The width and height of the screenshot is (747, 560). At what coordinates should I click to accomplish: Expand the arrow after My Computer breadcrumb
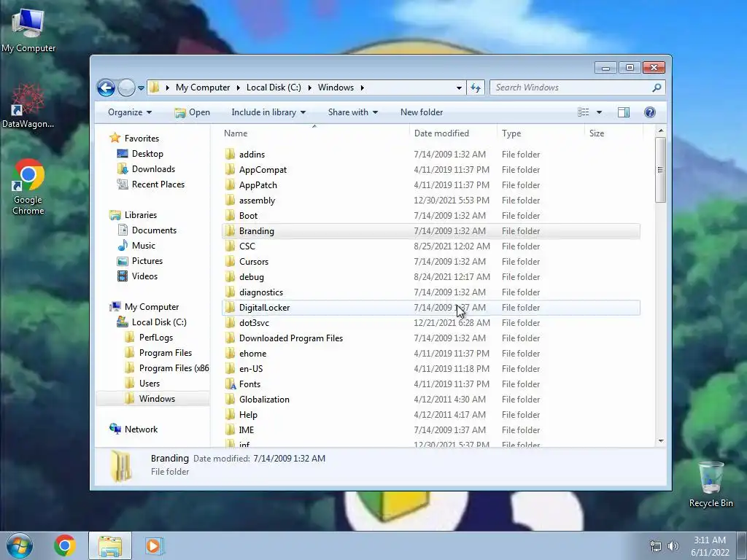click(x=239, y=87)
